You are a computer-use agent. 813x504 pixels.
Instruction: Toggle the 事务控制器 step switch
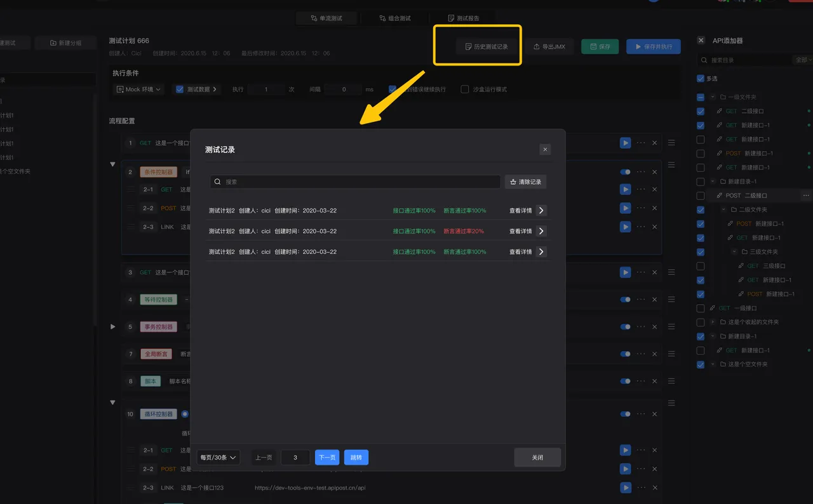tap(626, 327)
